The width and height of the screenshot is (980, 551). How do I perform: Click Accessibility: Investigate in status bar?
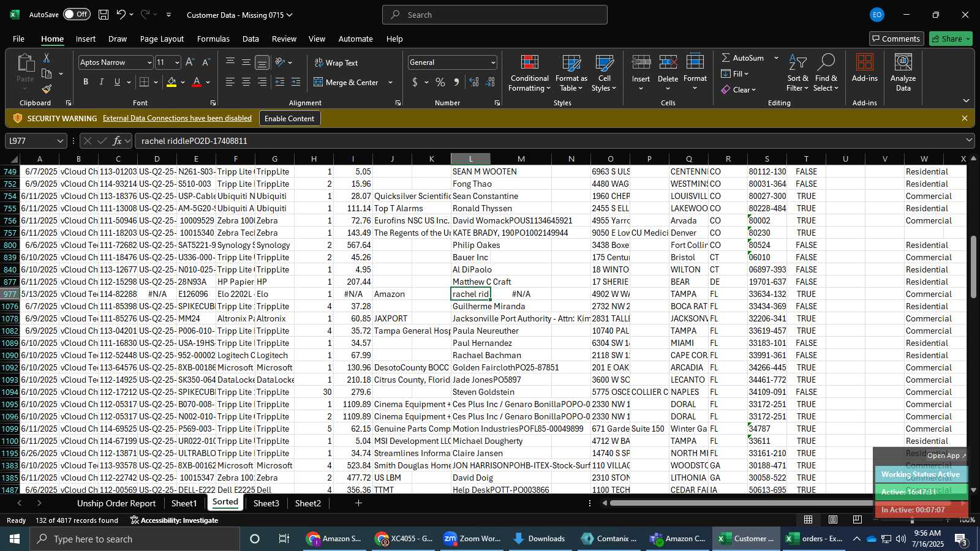click(x=174, y=520)
